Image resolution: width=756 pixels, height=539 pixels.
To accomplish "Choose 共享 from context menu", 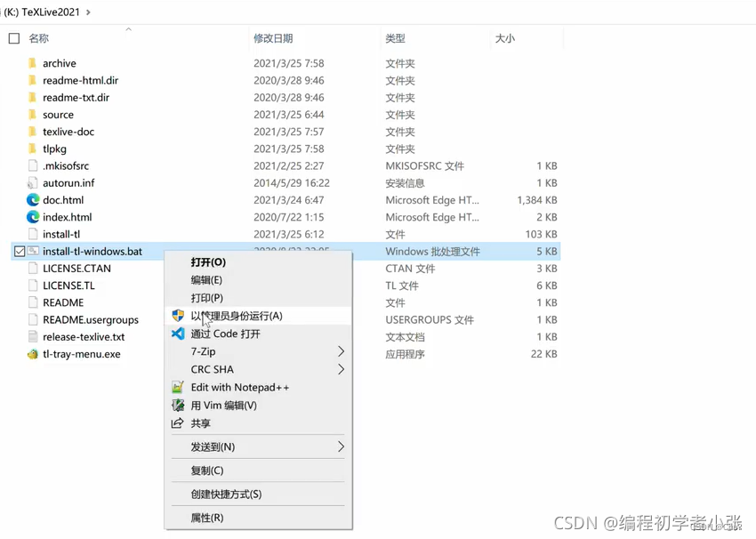I will point(258,423).
